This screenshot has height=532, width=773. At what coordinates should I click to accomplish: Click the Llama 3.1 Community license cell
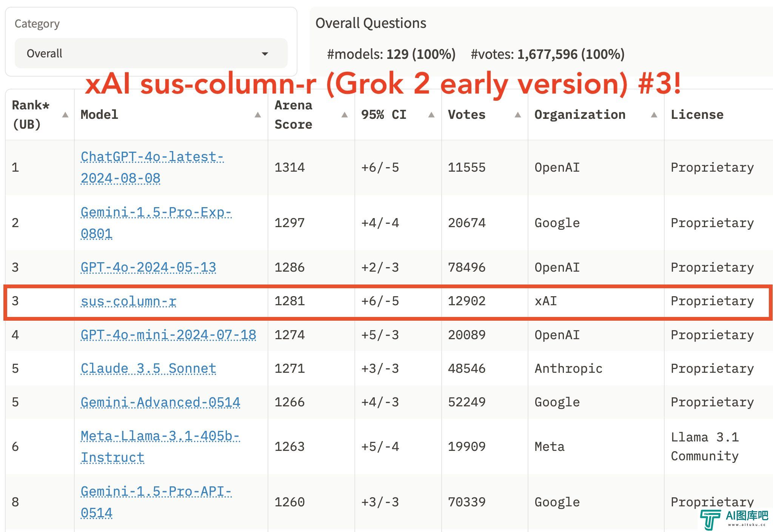tap(705, 447)
